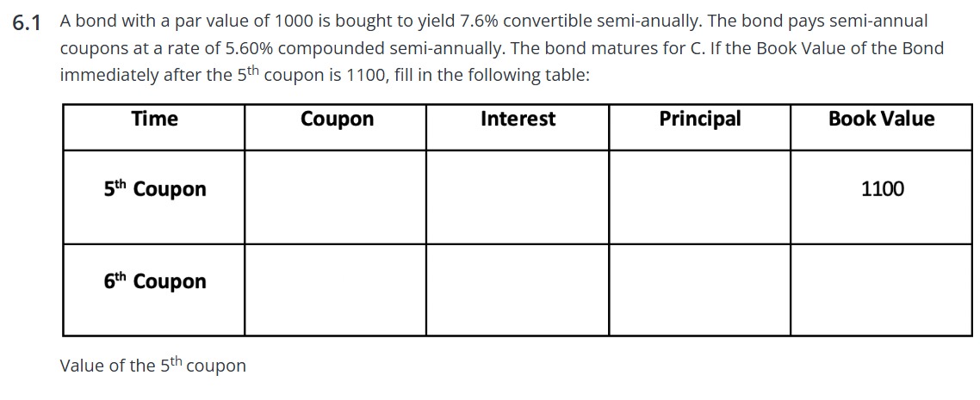Click the "Value of the 5th coupon" text
The image size is (980, 400).
[152, 366]
